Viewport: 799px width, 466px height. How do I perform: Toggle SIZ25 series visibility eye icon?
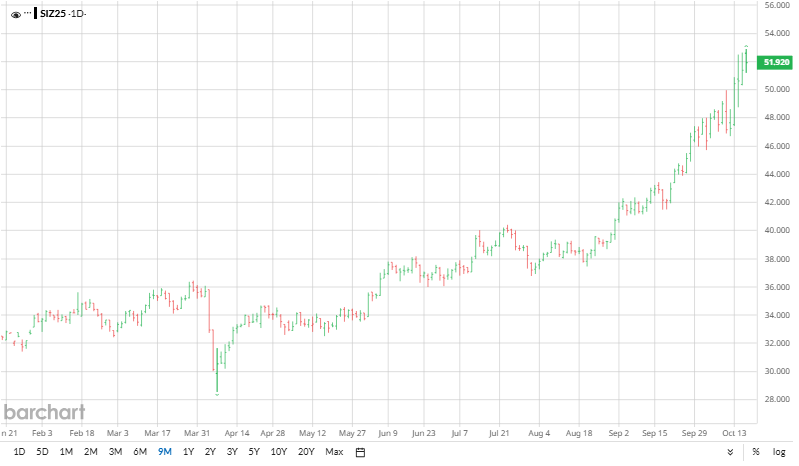click(15, 15)
